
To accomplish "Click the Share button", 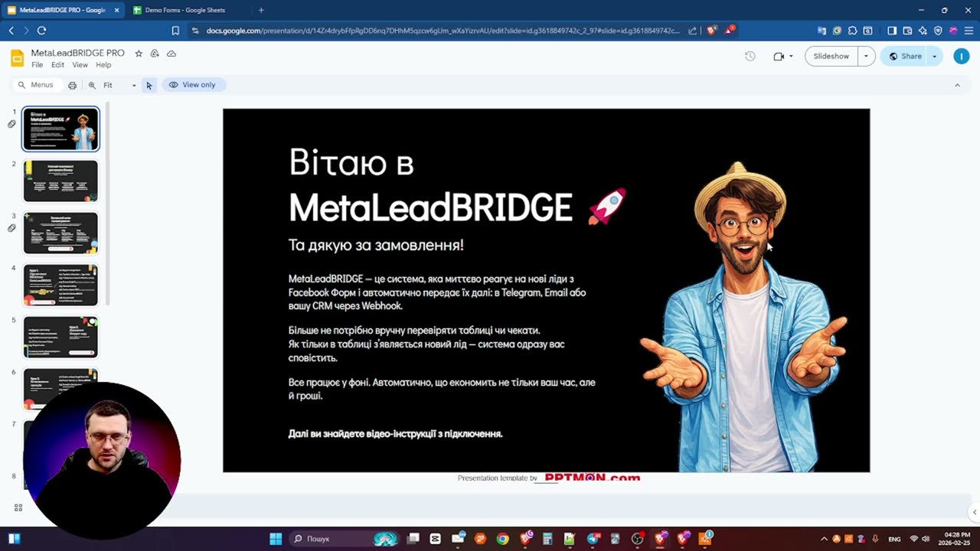I will point(904,56).
